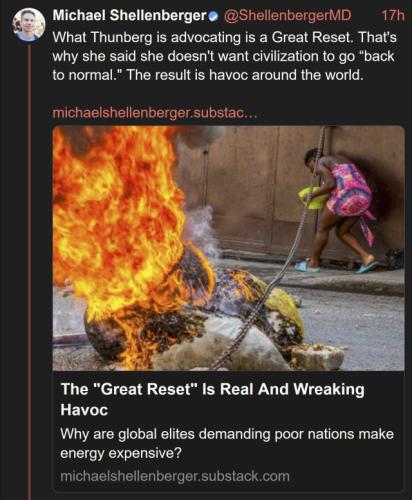Screen dimensions: 412x500
Task: Open the 17h timestamp permalink
Action: [x=393, y=15]
